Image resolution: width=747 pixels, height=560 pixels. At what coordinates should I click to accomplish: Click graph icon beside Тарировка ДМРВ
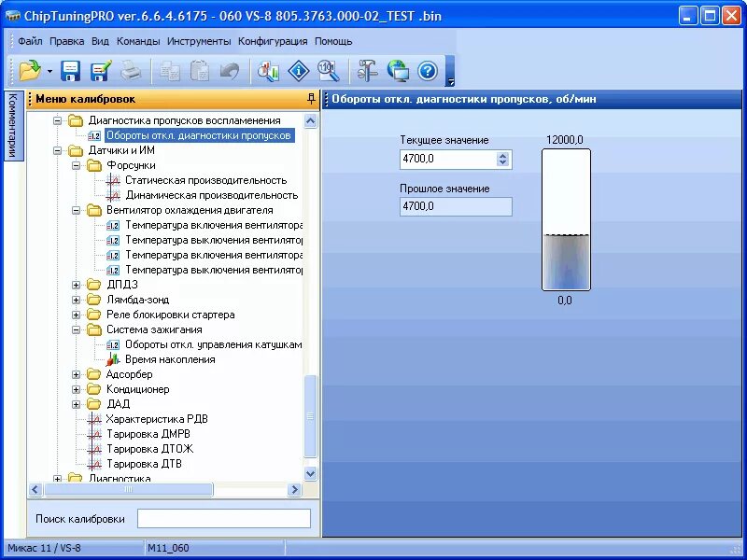point(94,434)
